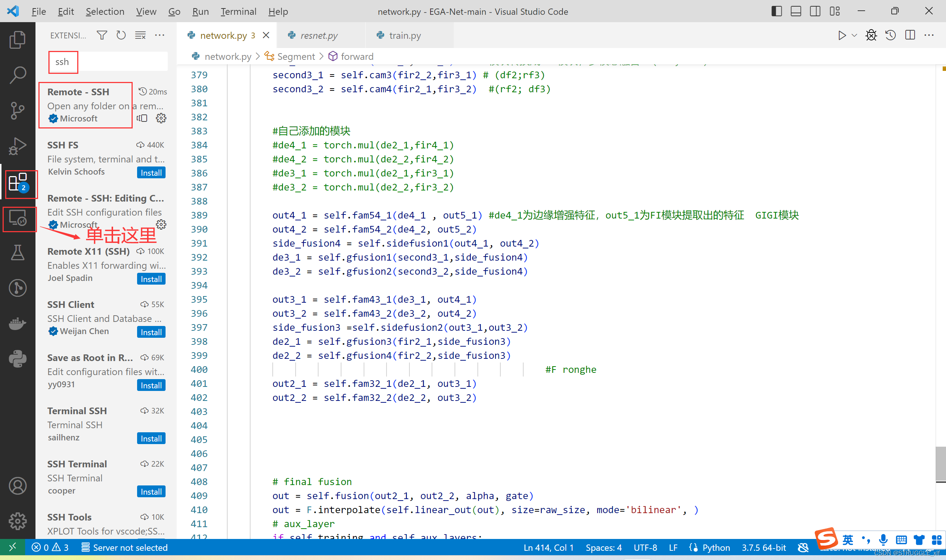946x560 pixels.
Task: Toggle the secondary side bar layout button
Action: click(x=815, y=11)
